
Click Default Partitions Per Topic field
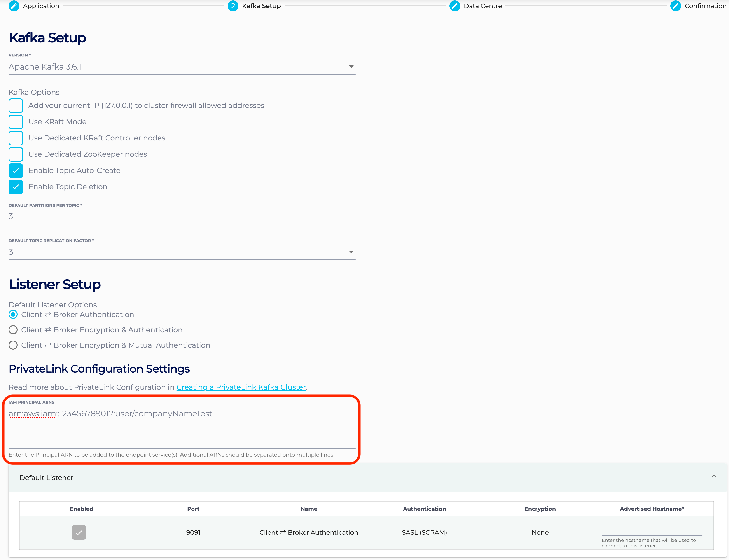pos(182,216)
